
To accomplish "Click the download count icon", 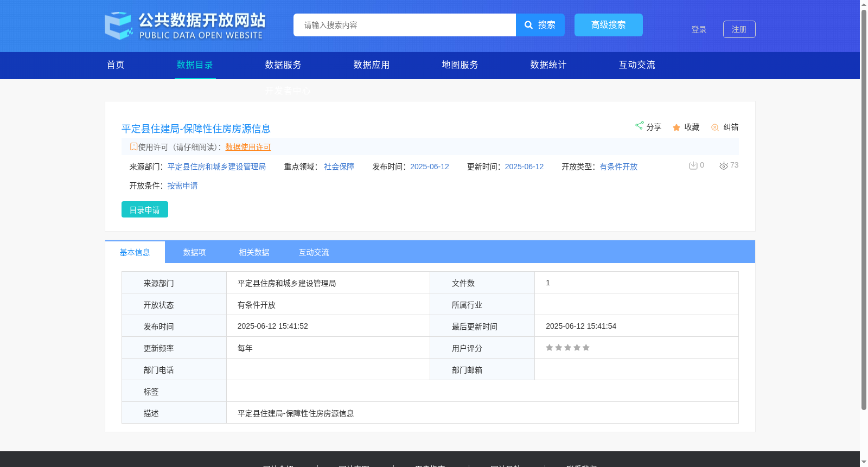I will (x=693, y=165).
